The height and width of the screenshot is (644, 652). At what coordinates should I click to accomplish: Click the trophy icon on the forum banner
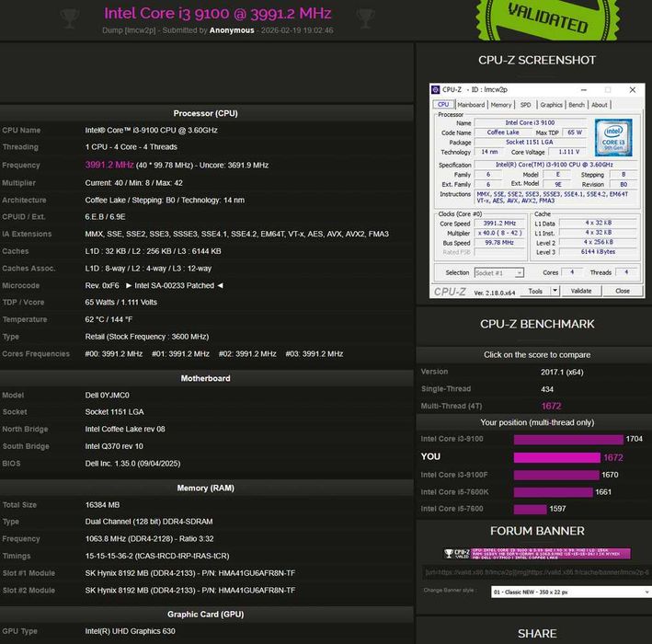click(x=449, y=553)
